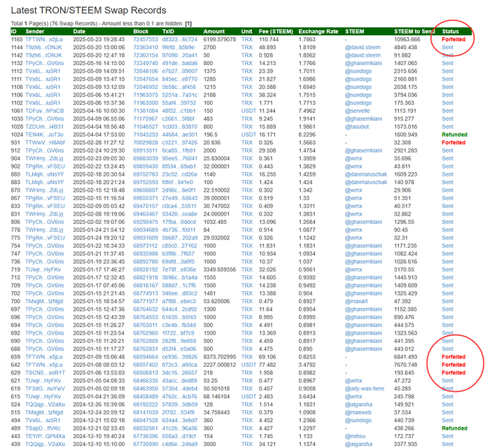Open sender TMxgM...tzNgd in record 700

[44, 301]
